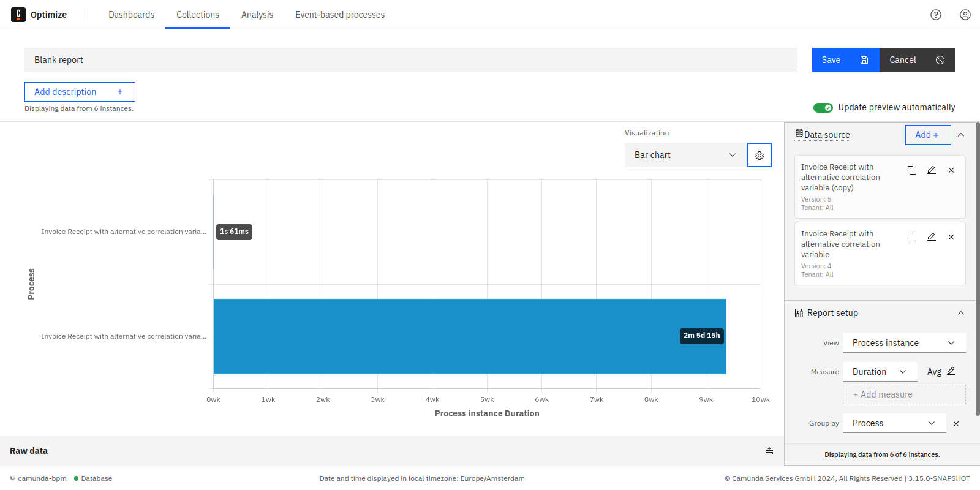Switch to the Analysis tab
Viewport: 980px width, 490px height.
(x=257, y=15)
